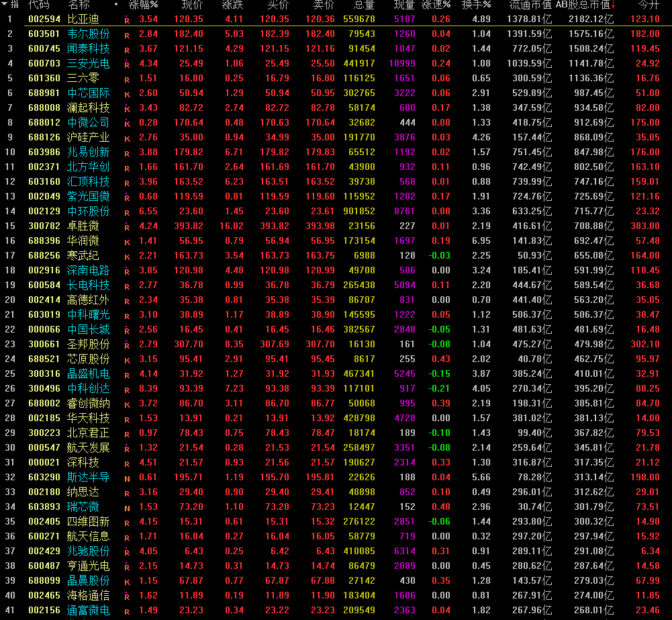Click the K marker beside 华润微
Image resolution: width=672 pixels, height=620 pixels.
coord(127,242)
